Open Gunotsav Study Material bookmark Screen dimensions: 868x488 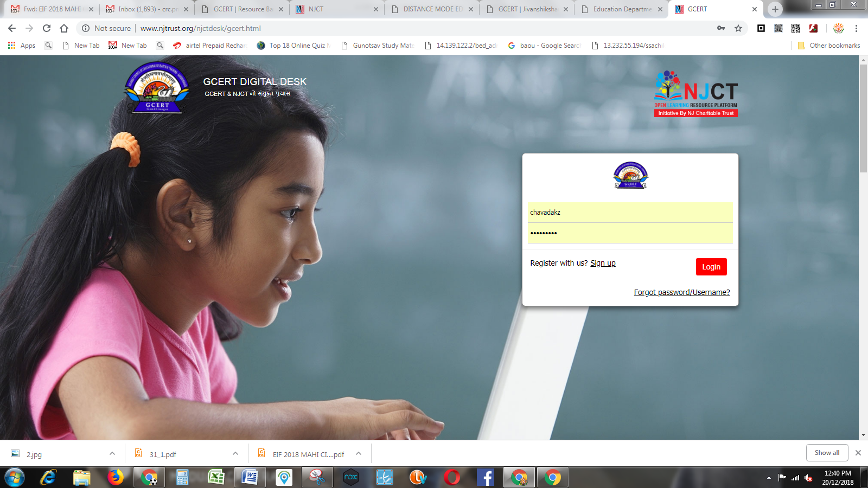[378, 46]
